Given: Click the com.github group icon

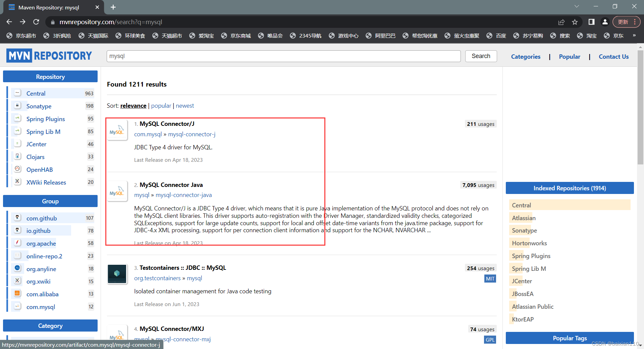Looking at the screenshot, I should click(x=17, y=217).
